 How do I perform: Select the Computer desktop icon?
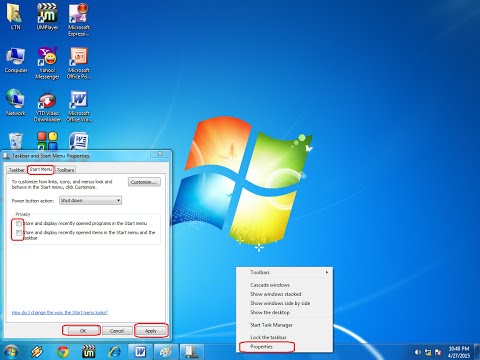tap(16, 60)
